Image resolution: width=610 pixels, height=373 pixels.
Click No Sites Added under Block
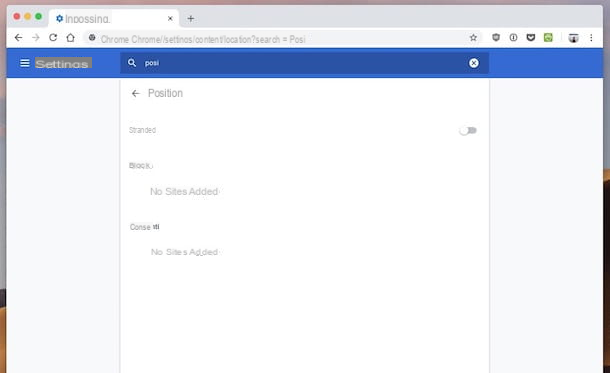point(184,191)
